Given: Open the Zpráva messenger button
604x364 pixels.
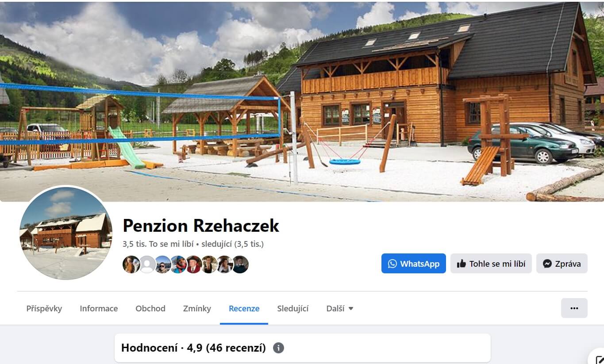Looking at the screenshot, I should pyautogui.click(x=562, y=264).
